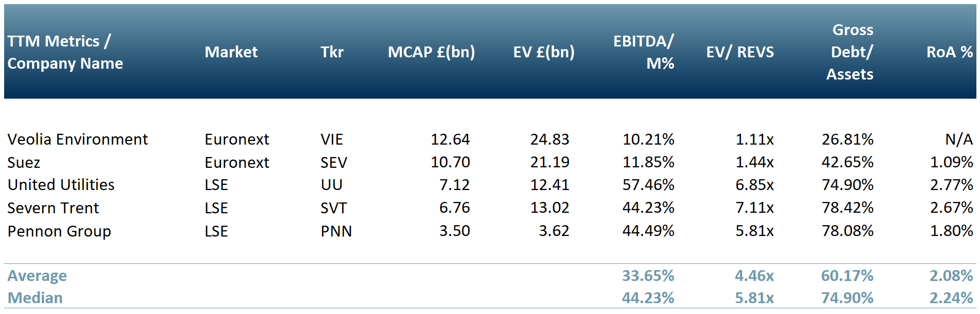
Task: Select Severn Trent's 7.11x EV/Revs value
Action: coord(754,208)
